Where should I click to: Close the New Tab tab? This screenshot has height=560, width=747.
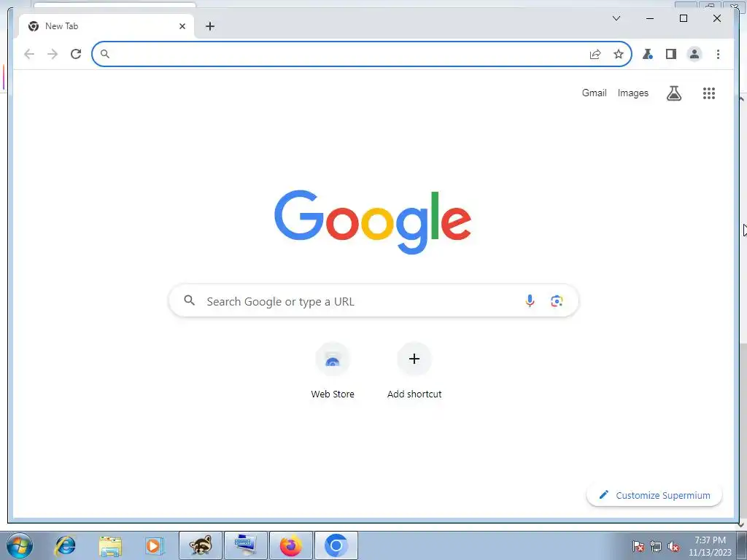coord(182,26)
